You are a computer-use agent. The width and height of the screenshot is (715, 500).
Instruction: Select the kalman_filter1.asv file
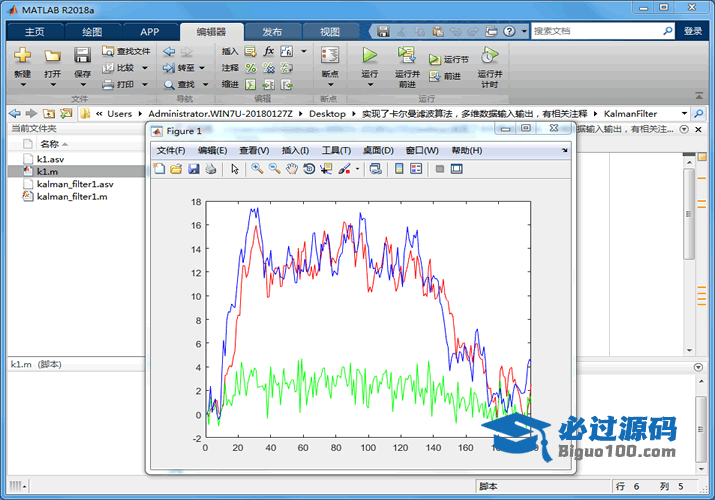pos(76,184)
